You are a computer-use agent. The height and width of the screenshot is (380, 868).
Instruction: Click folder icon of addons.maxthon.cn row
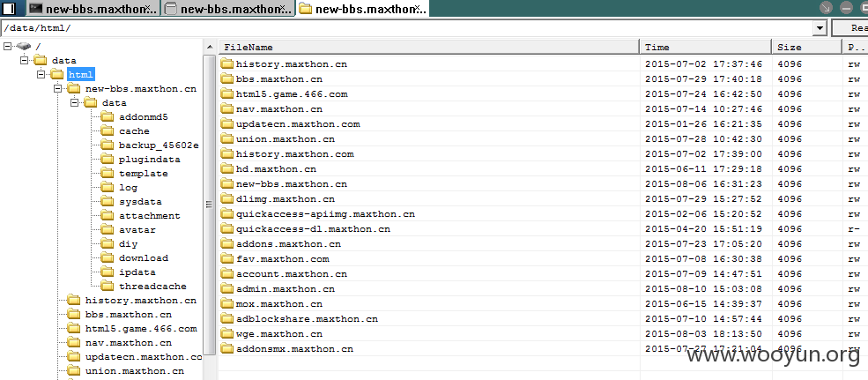227,243
